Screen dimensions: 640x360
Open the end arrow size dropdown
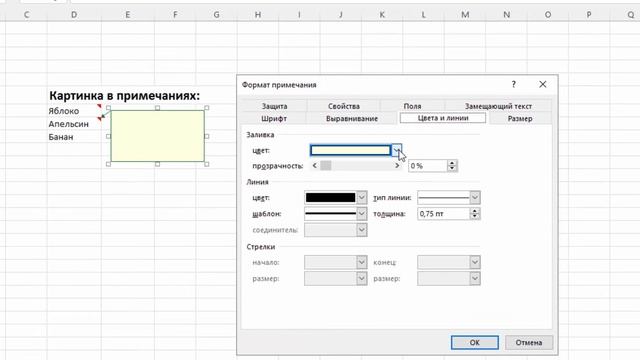(475, 278)
